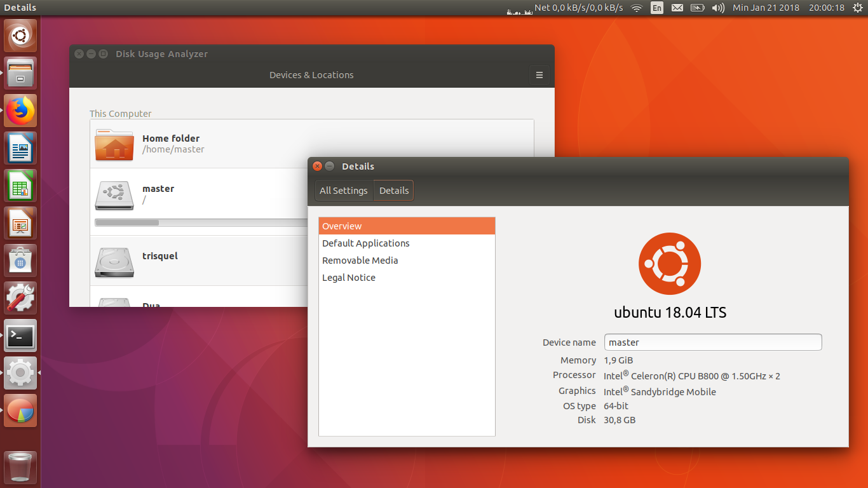Screen dimensions: 868x488
Task: Open the Trash from the dock
Action: (x=20, y=468)
